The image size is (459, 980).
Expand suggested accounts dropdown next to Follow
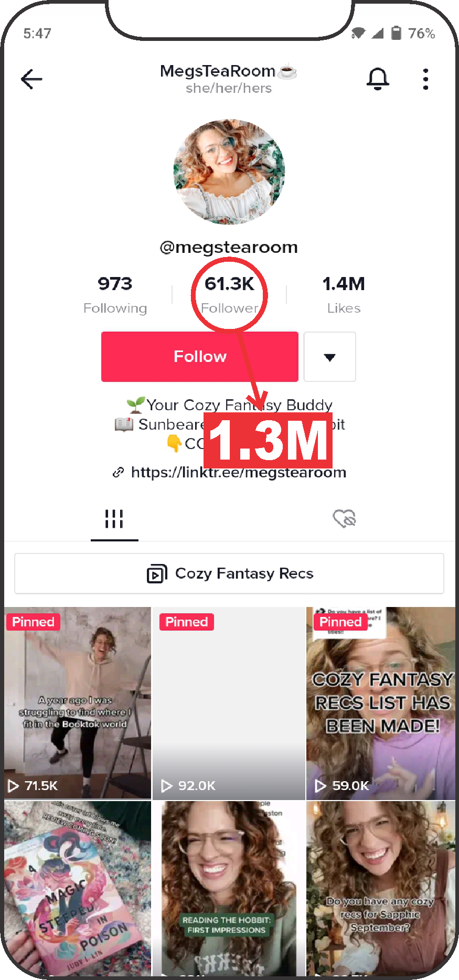click(x=330, y=357)
